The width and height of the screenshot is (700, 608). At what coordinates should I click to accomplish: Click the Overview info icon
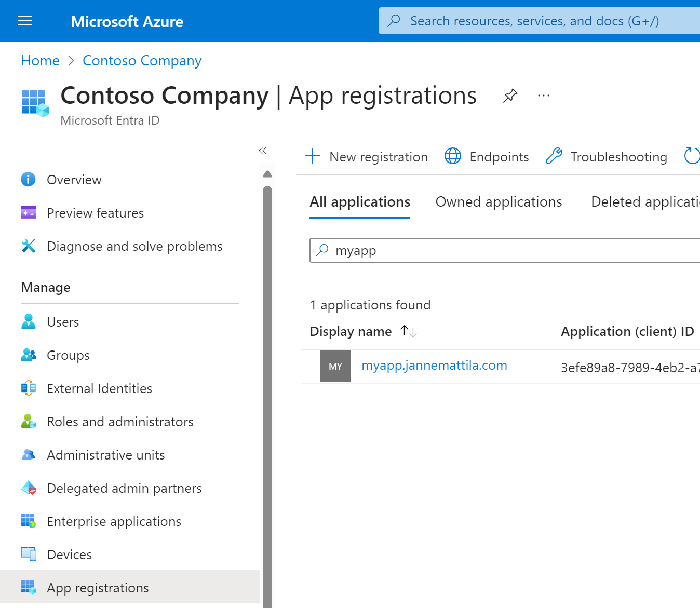pos(28,180)
